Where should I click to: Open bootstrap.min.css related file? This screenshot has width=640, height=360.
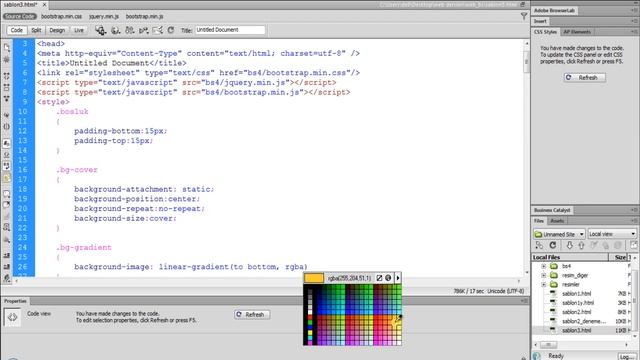[61, 16]
